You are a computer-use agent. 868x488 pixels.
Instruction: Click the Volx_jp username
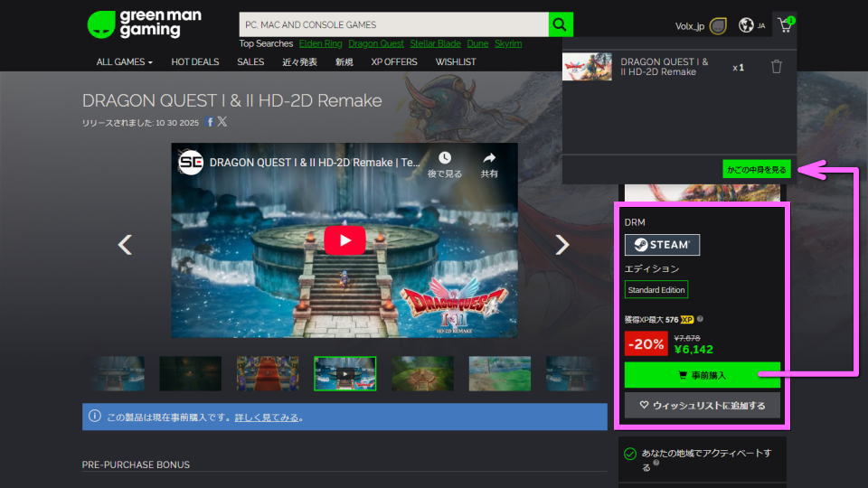(x=689, y=26)
